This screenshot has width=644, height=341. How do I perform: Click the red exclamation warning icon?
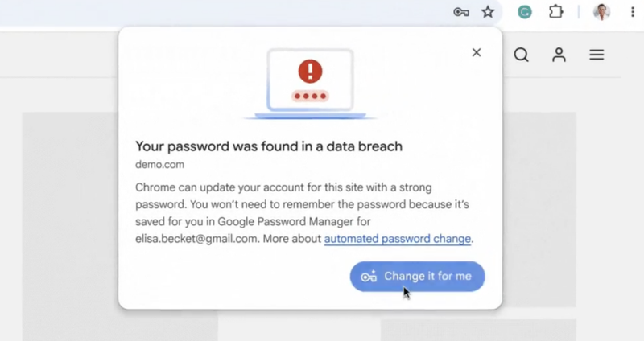(x=310, y=72)
